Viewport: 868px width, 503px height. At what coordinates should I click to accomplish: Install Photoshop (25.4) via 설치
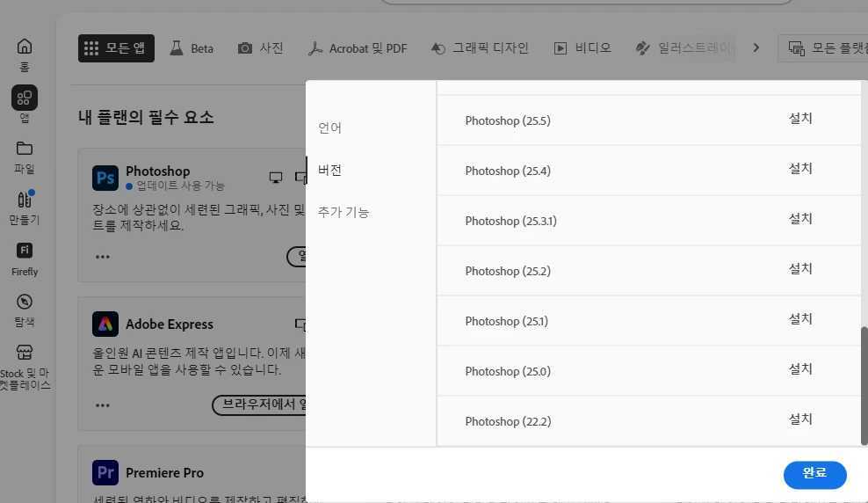[800, 169]
